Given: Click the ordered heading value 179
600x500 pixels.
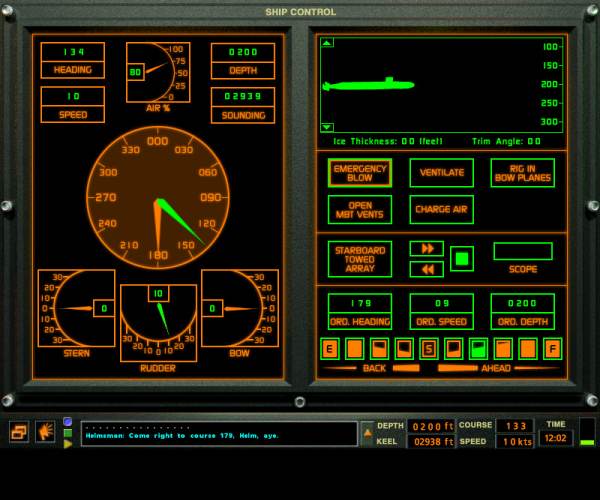Looking at the screenshot, I should [360, 304].
